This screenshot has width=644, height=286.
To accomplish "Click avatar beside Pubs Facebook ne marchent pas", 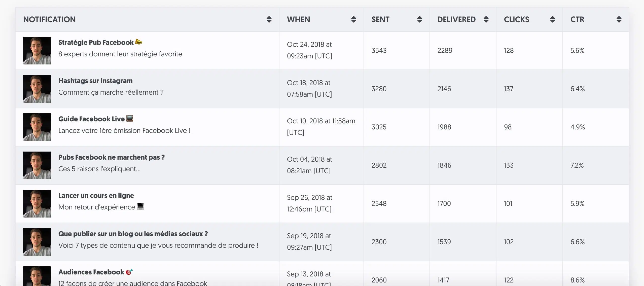I will [x=37, y=165].
